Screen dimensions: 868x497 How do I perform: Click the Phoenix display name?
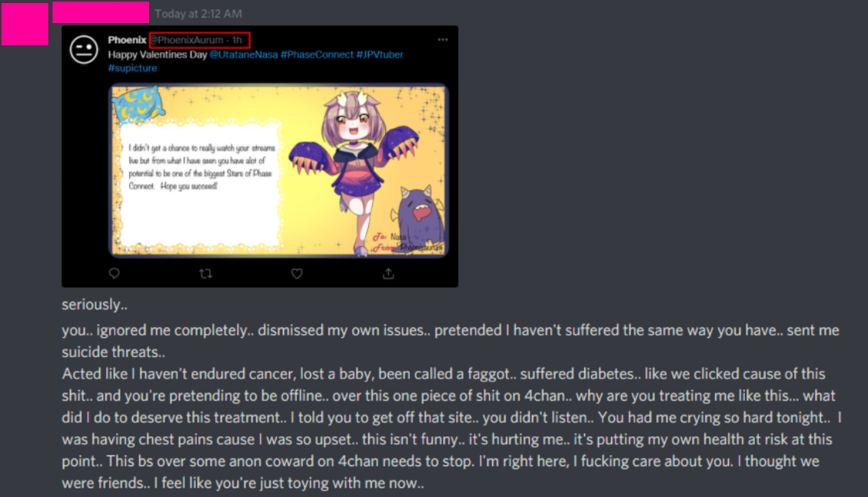[x=127, y=40]
